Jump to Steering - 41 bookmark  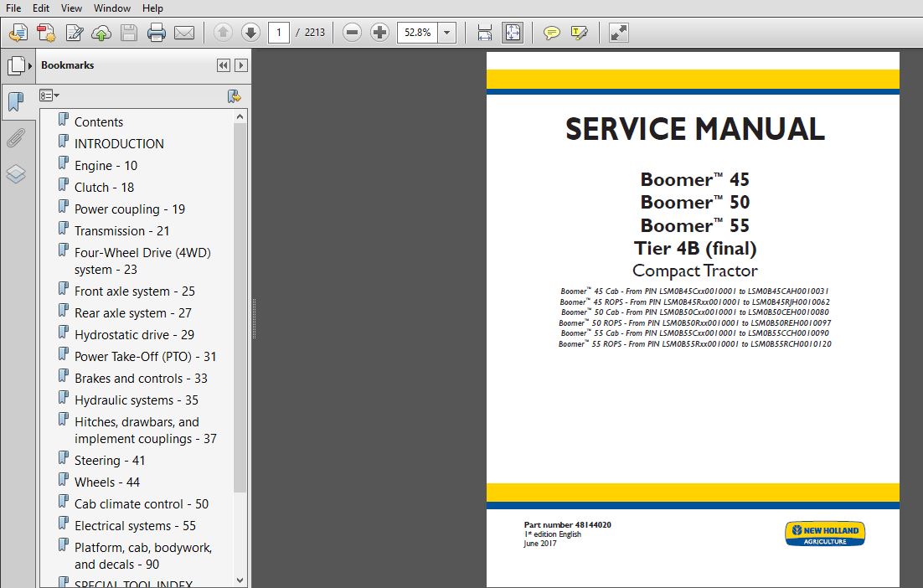110,461
